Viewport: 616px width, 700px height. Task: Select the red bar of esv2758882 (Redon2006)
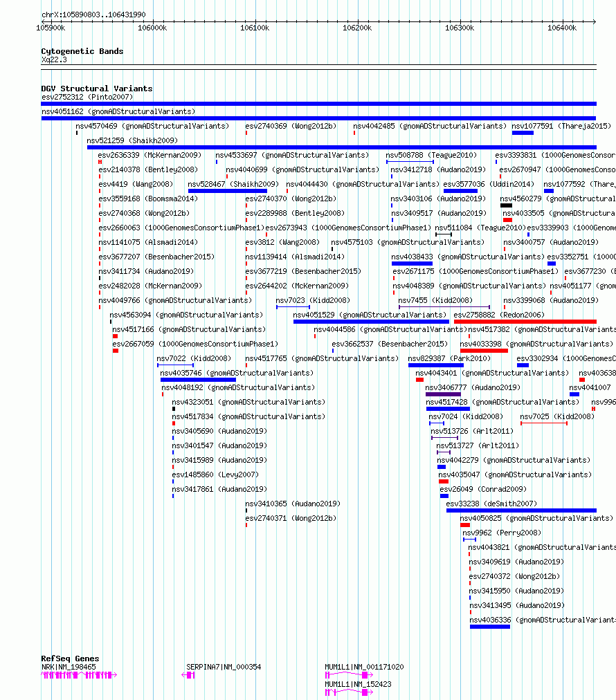(x=525, y=322)
